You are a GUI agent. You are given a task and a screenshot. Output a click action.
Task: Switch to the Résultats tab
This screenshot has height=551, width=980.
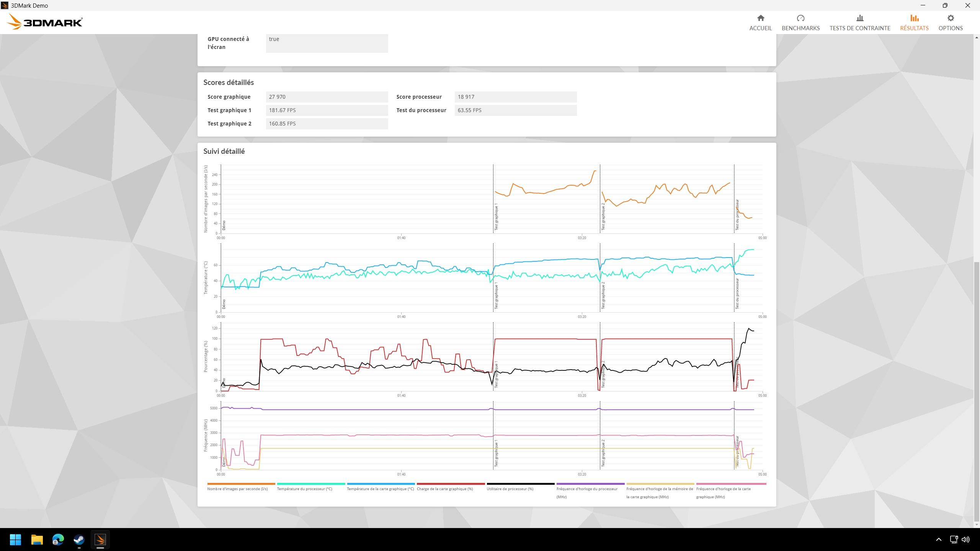[914, 22]
